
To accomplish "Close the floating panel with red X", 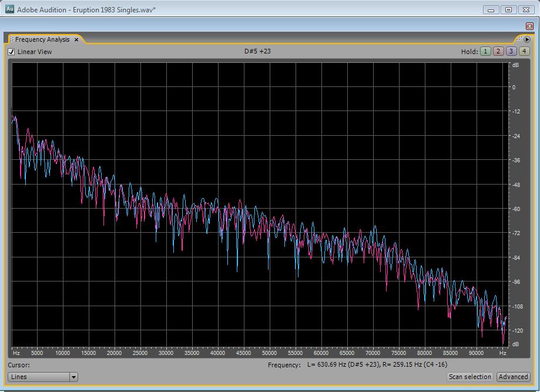I will click(529, 26).
